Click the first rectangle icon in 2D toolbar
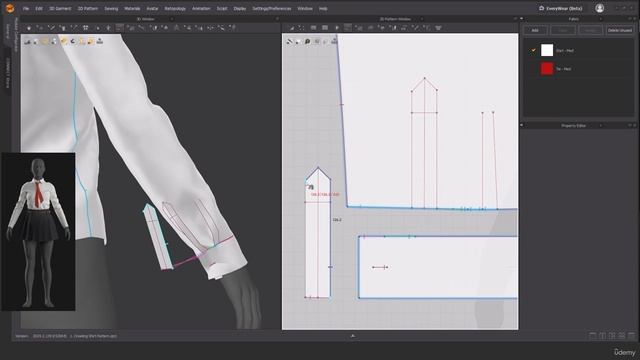 point(313,28)
